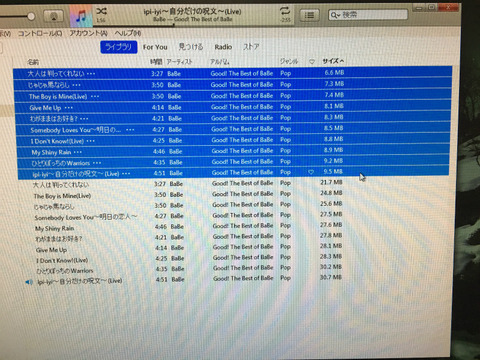Viewport: 480px width, 360px height.
Task: Adjust the volume slider knob
Action: coord(31,16)
